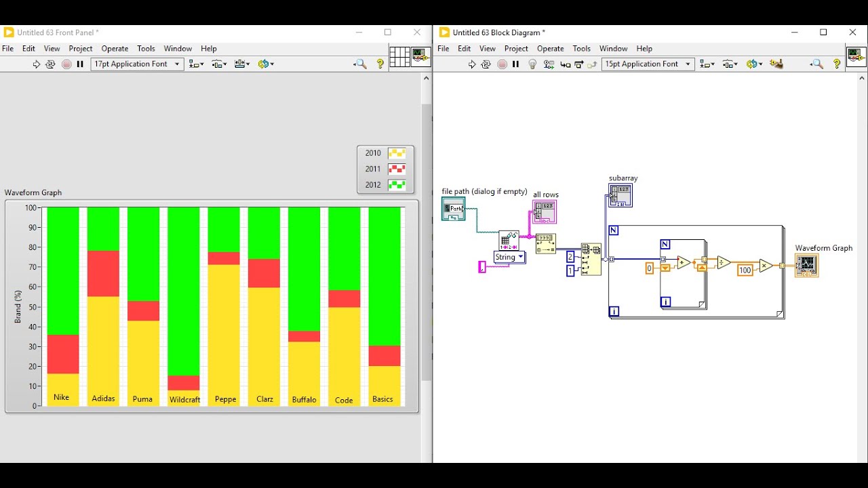Show Context Help from Block Diagram toolbar
This screenshot has width=868, height=488.
pyautogui.click(x=837, y=64)
